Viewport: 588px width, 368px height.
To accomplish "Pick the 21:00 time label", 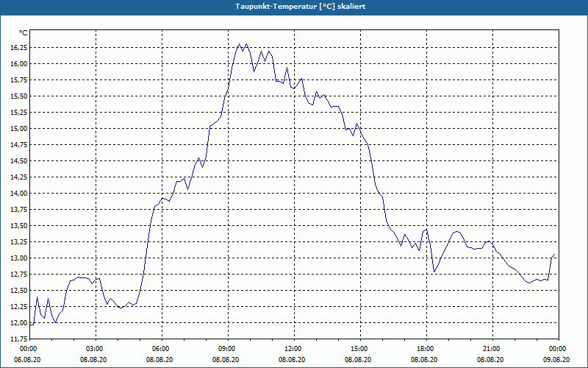I will tap(492, 349).
